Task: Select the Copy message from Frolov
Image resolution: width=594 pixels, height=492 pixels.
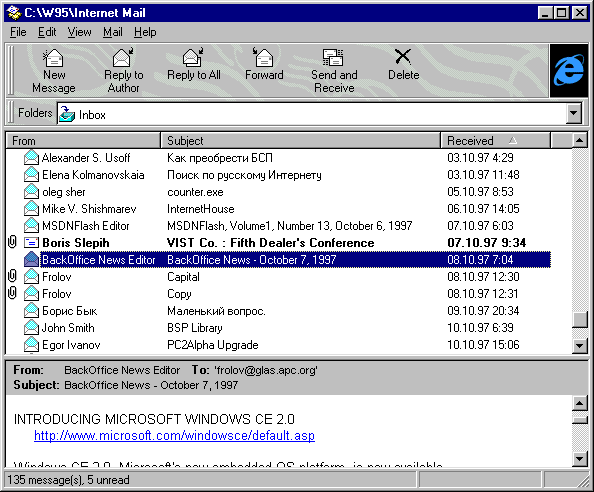Action: 278,294
